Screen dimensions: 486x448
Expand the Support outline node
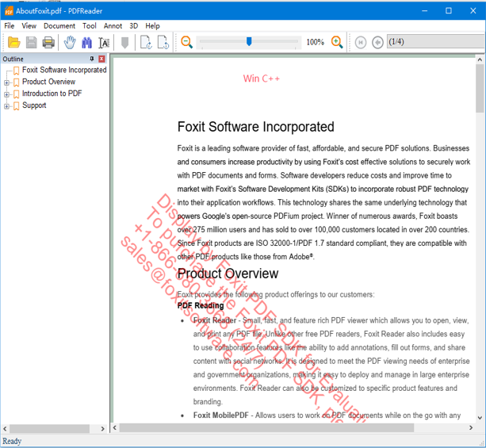click(x=6, y=106)
